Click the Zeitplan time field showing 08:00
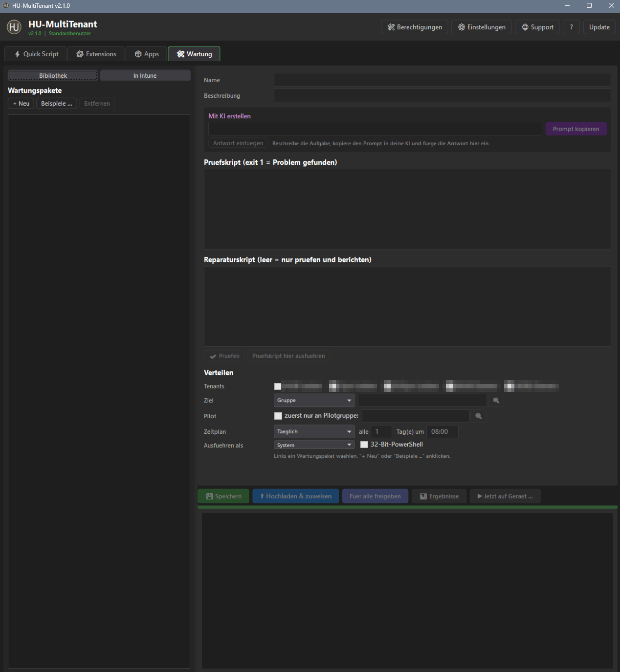 tap(443, 432)
